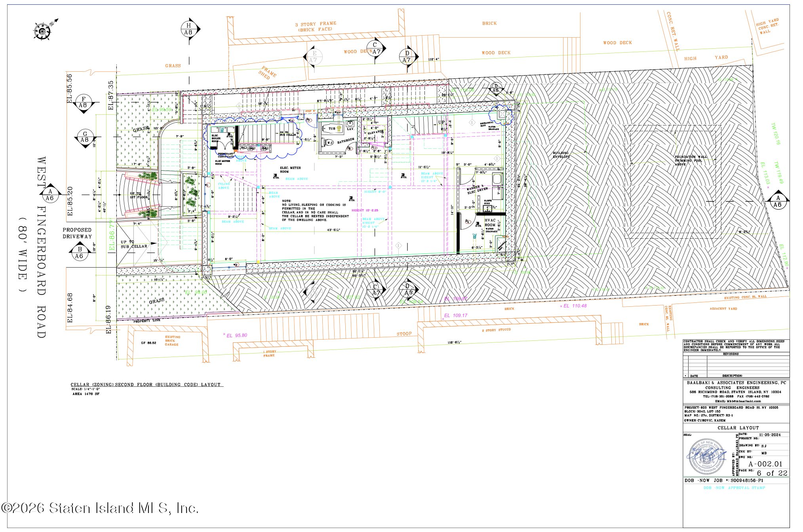Click the 'PROJECT: 603 WEST FINGERBOARD ROAD' line
This screenshot has width=803, height=532.
point(731,407)
